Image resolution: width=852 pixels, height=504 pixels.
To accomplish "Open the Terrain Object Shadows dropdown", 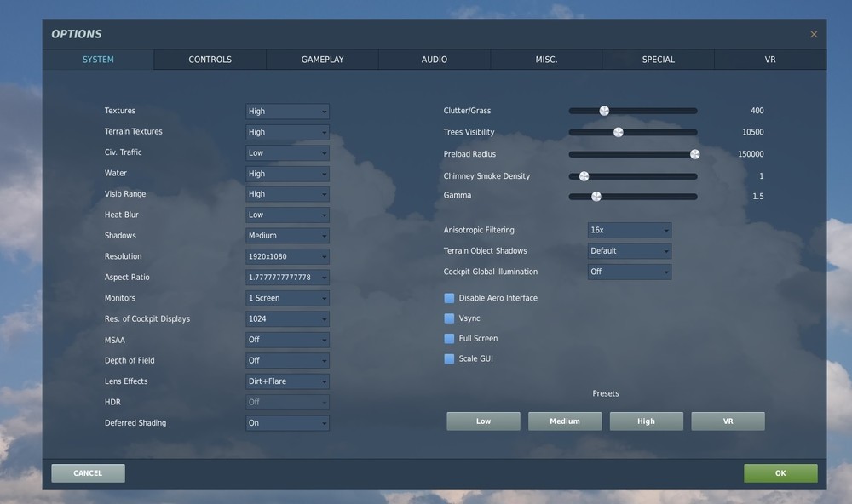I will click(630, 251).
